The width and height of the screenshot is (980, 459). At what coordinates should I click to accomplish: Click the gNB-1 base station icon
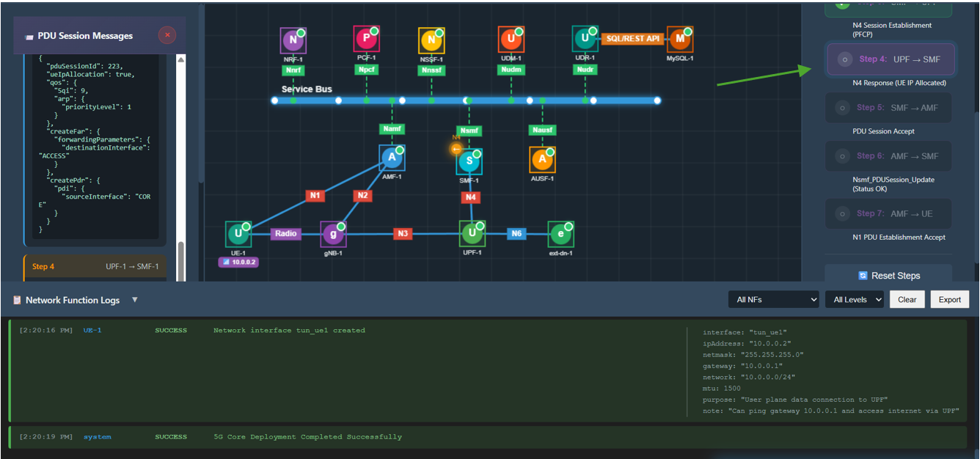pos(333,235)
